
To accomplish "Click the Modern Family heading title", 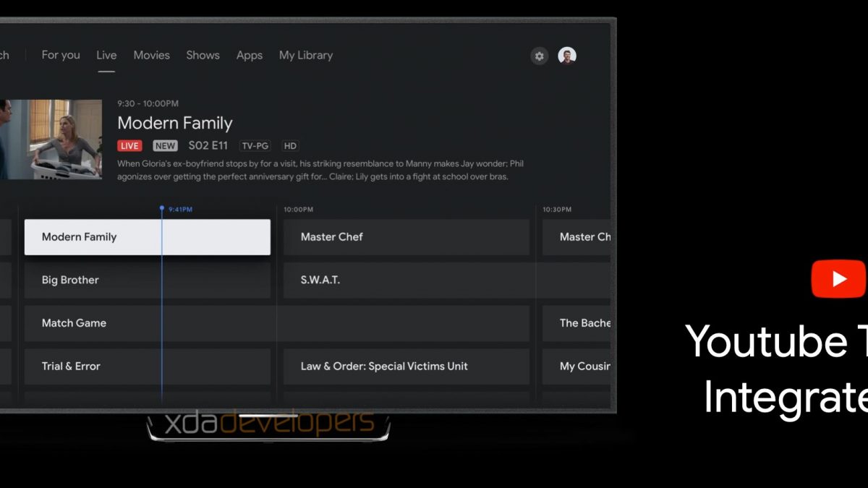I will pyautogui.click(x=175, y=123).
